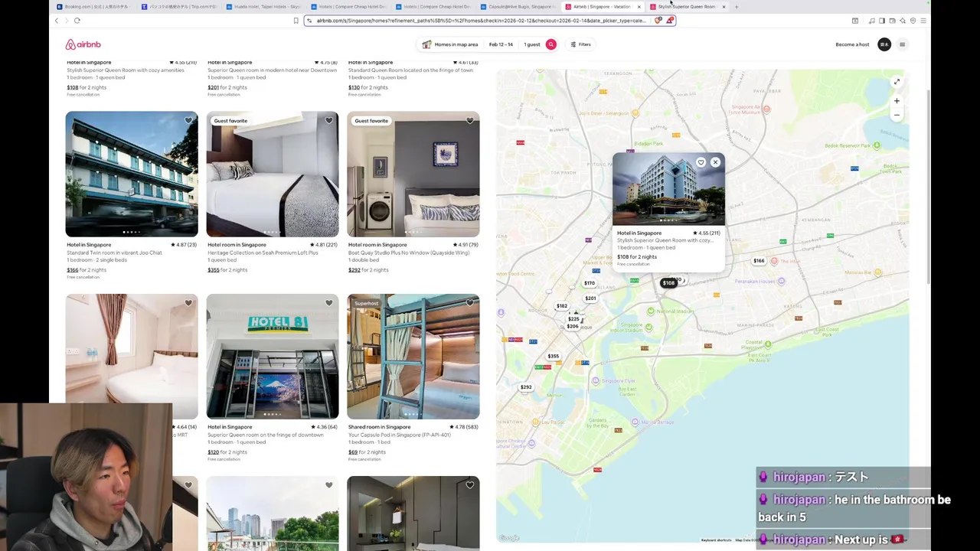This screenshot has width=980, height=551.
Task: Open browser menu at toolbar far right
Action: (x=923, y=21)
